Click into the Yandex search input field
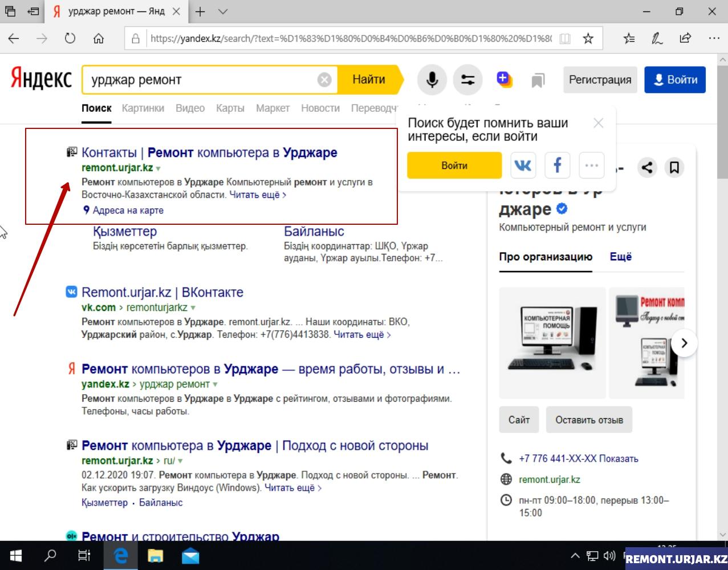Viewport: 728px width, 570px height. (200, 80)
